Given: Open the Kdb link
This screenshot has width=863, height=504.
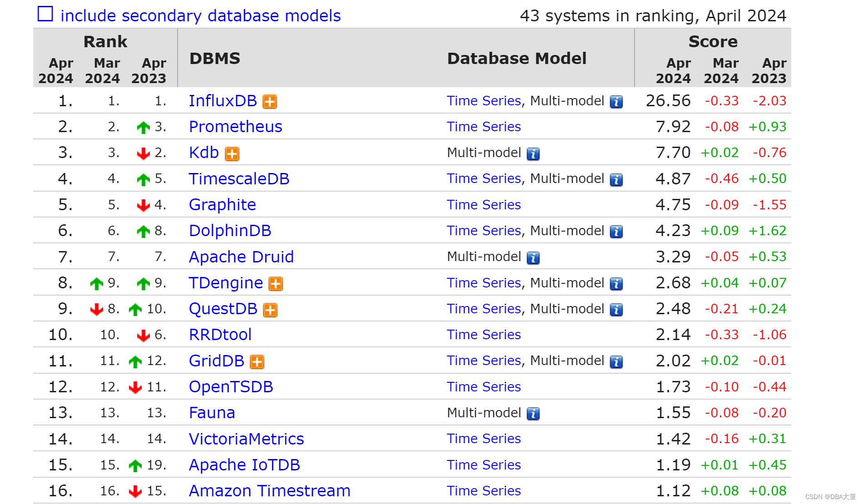Looking at the screenshot, I should (204, 153).
